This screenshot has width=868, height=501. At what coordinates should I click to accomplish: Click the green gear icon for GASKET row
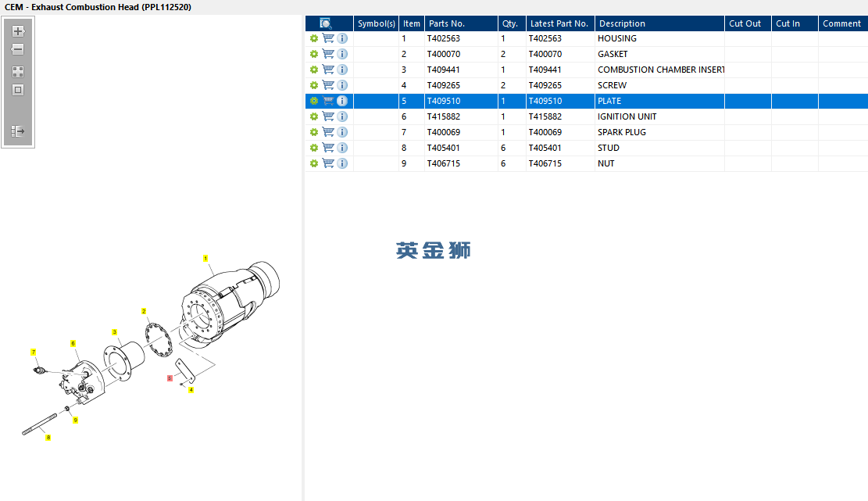(x=314, y=54)
